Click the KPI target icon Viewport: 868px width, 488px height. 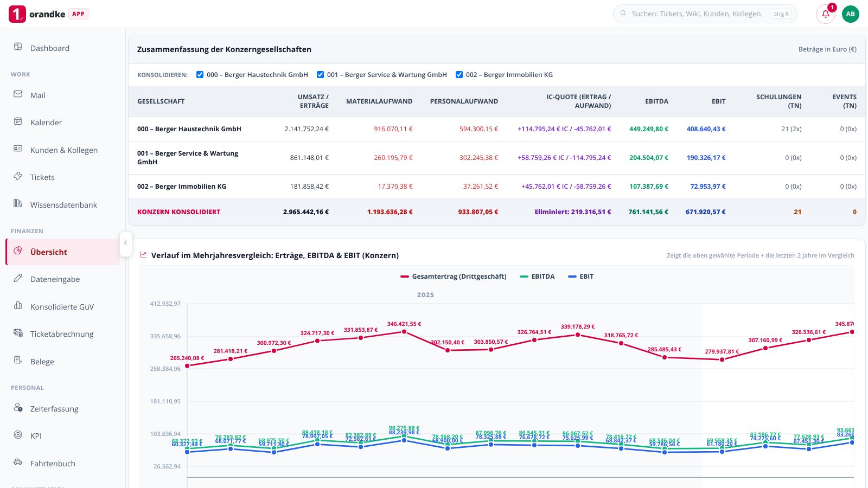[x=18, y=435]
